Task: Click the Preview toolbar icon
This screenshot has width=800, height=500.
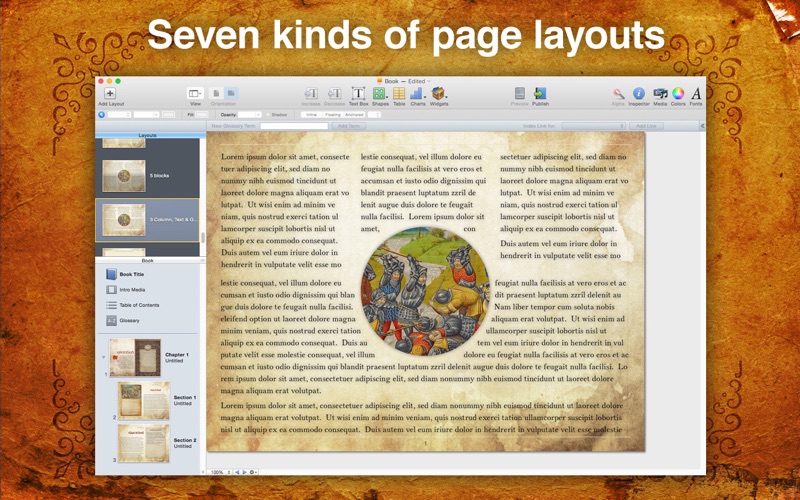Action: [519, 93]
